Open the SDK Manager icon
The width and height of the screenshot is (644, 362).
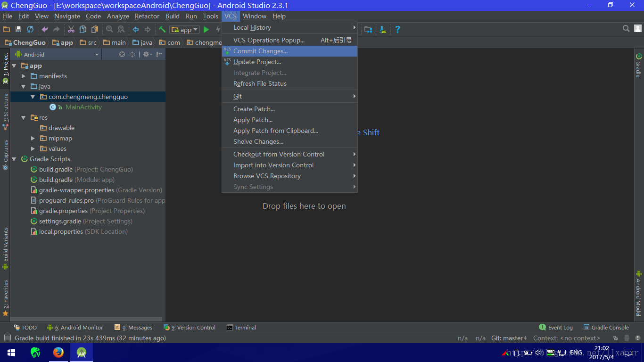[383, 29]
